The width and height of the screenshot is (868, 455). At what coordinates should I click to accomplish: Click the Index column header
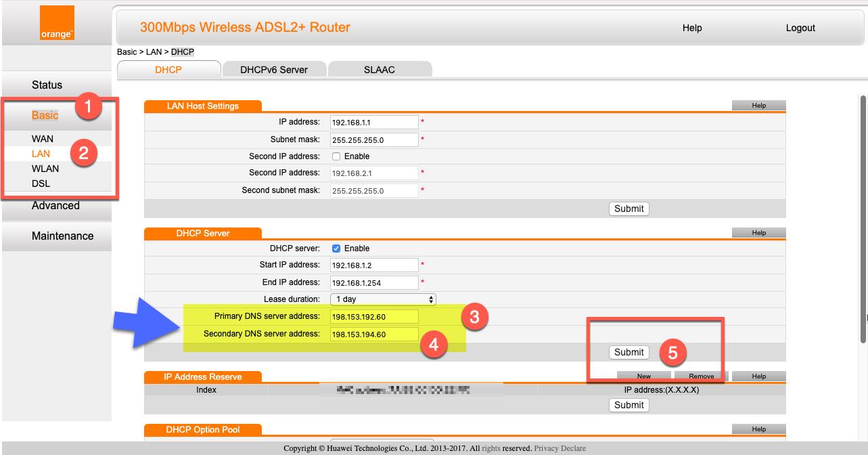coord(206,390)
